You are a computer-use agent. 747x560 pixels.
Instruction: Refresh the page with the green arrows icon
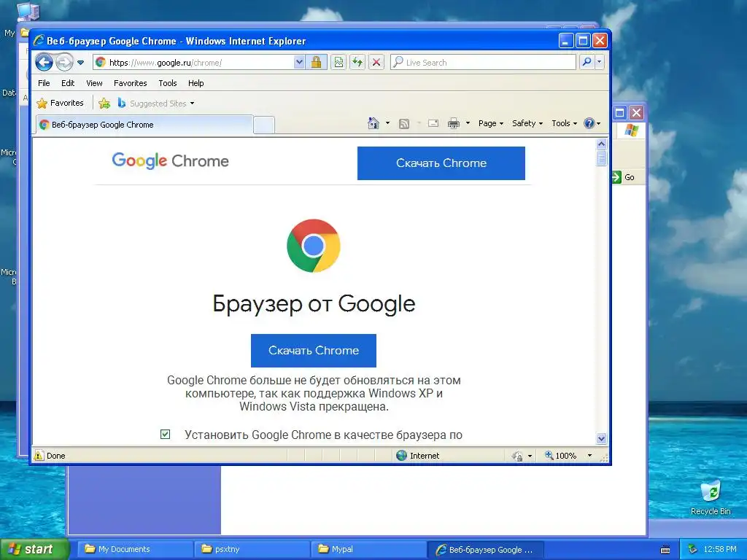tap(357, 63)
